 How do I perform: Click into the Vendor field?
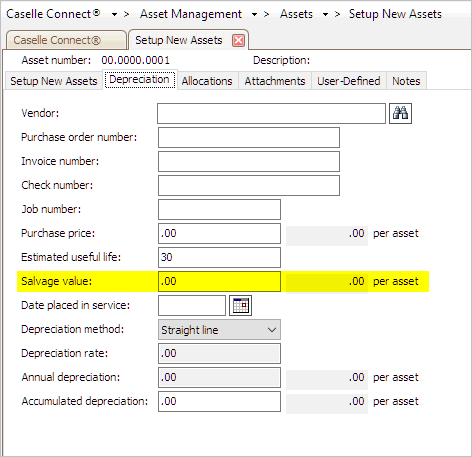(271, 113)
